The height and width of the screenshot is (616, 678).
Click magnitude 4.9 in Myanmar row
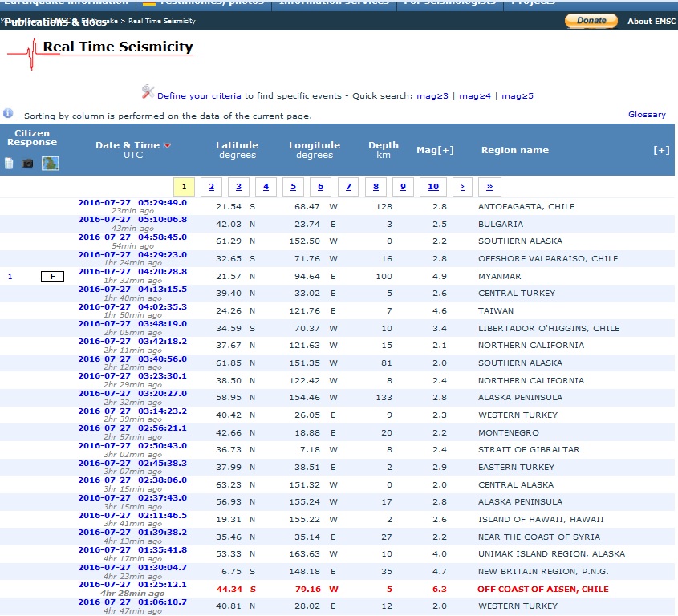[440, 276]
